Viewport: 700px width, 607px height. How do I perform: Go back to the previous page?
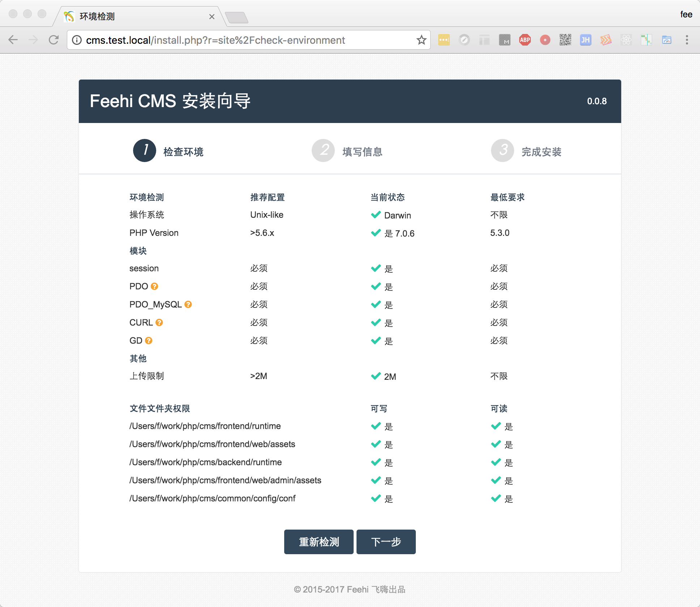click(x=13, y=40)
